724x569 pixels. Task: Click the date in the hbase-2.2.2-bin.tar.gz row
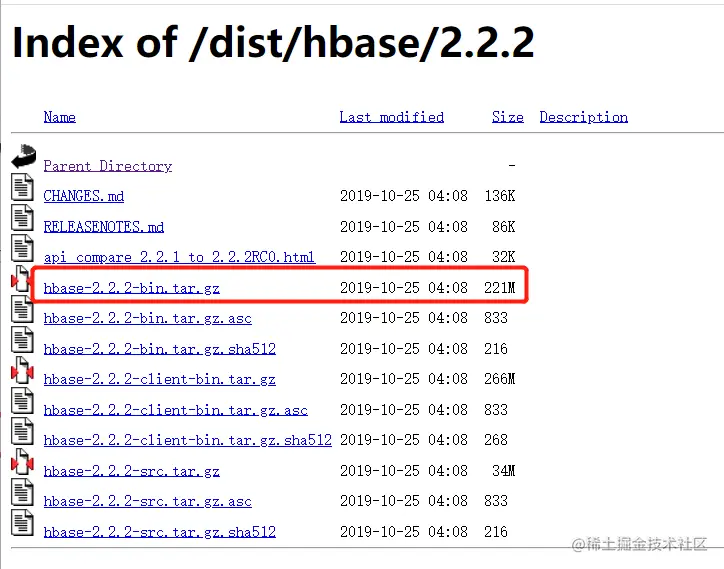click(x=404, y=288)
